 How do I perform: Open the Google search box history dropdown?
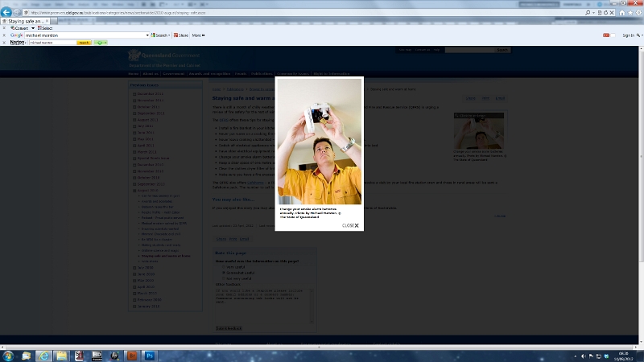(x=147, y=35)
